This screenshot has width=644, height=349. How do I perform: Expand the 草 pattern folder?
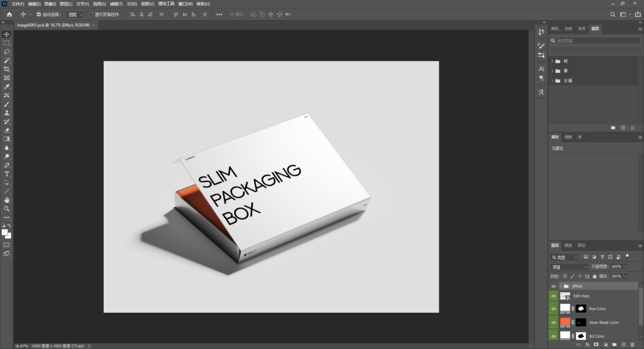point(552,71)
